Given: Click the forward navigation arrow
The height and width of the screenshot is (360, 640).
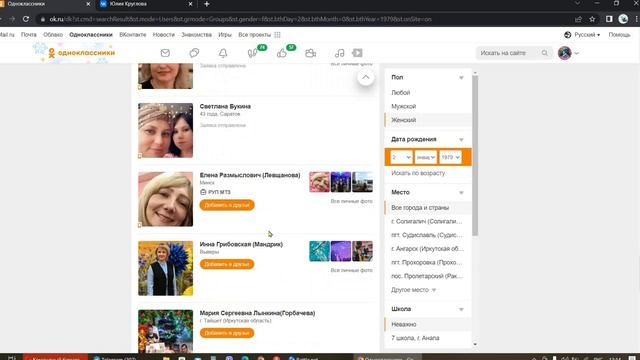Looking at the screenshot, I should [12, 19].
